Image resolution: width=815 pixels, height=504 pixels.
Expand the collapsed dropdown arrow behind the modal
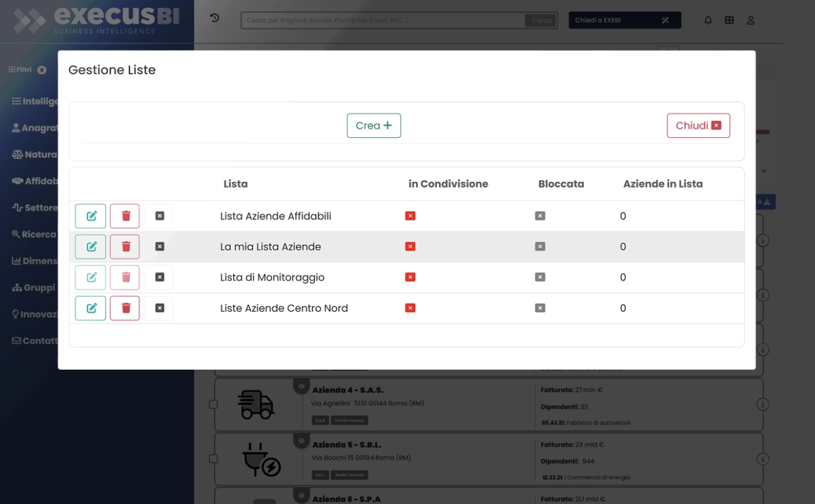pos(764,170)
